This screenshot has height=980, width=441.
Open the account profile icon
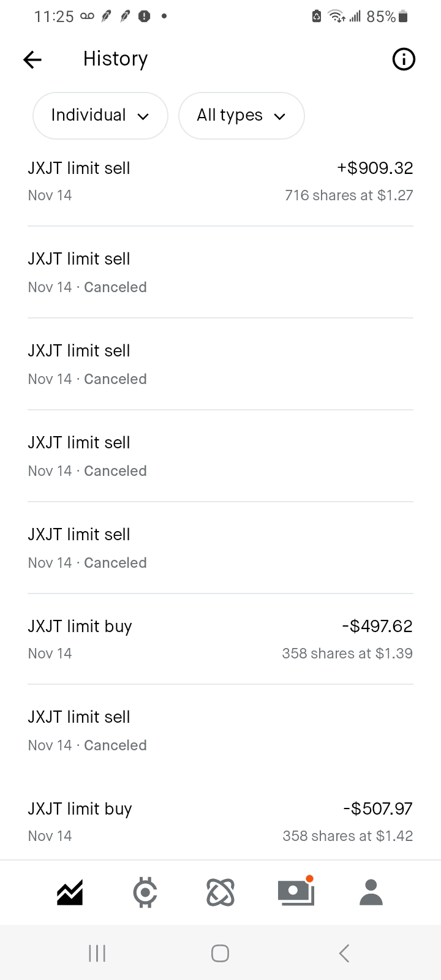[x=371, y=892]
